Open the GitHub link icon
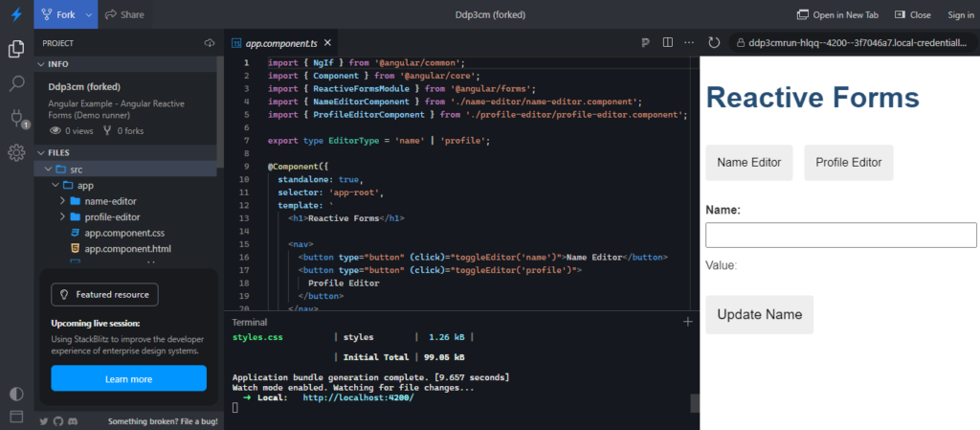980x430 pixels. [58, 421]
